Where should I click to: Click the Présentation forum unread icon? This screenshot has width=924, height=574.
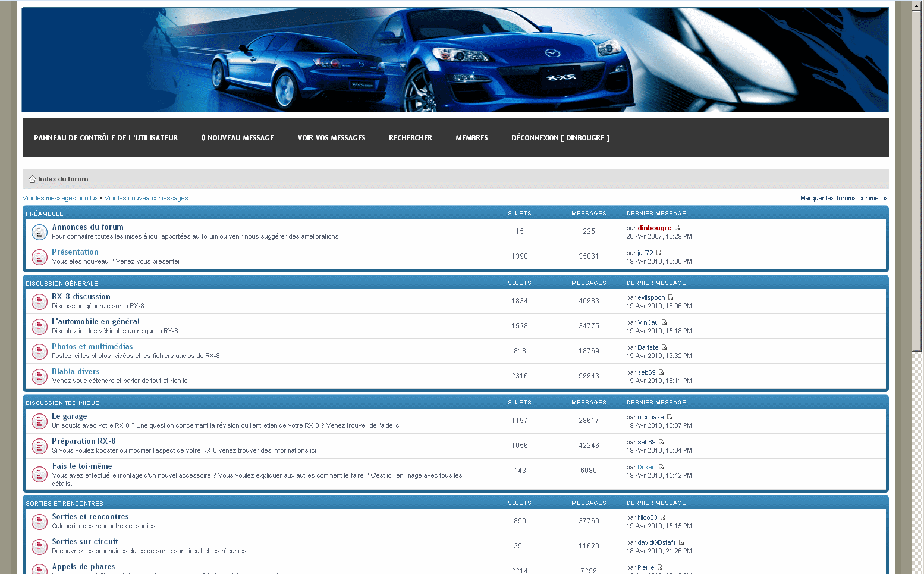tap(39, 257)
